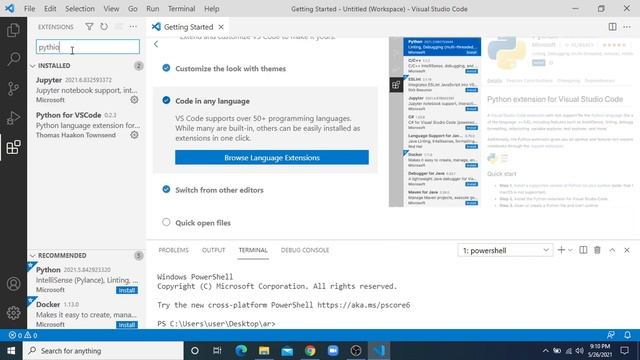
Task: Switch to the PROBLEMS tab
Action: click(173, 250)
